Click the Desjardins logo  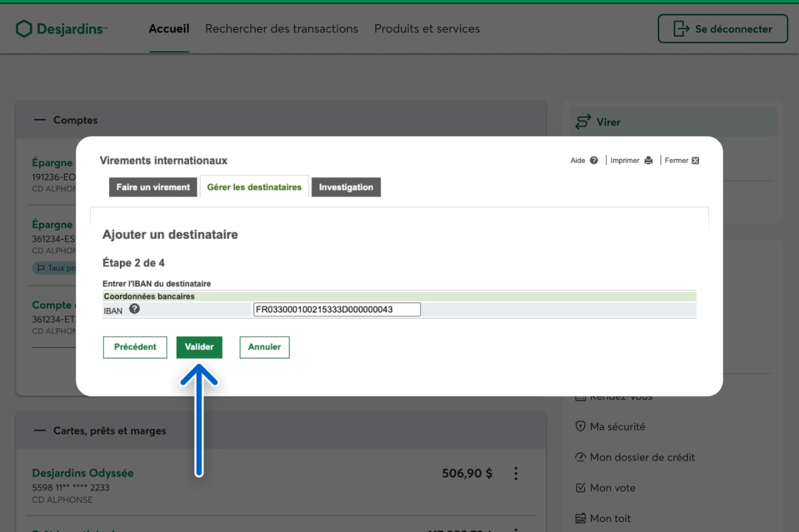tap(61, 29)
